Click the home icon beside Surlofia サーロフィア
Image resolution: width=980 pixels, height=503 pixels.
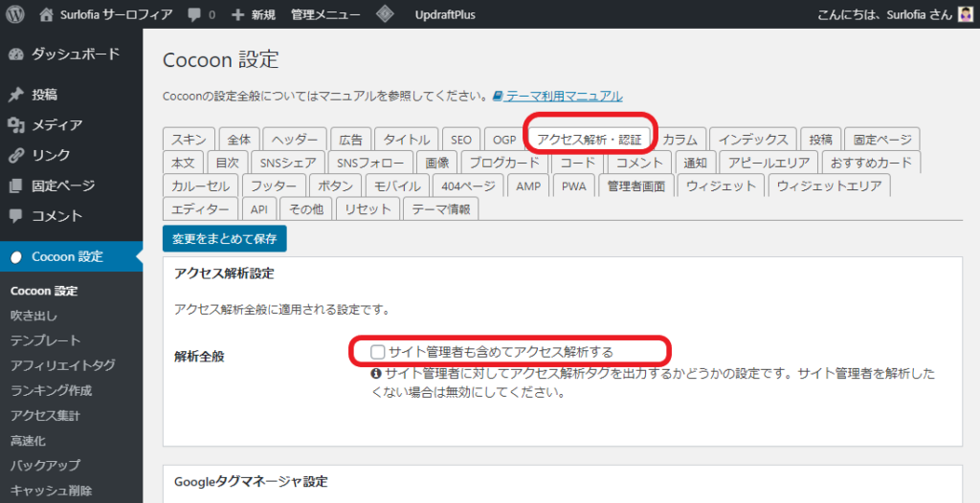(46, 14)
